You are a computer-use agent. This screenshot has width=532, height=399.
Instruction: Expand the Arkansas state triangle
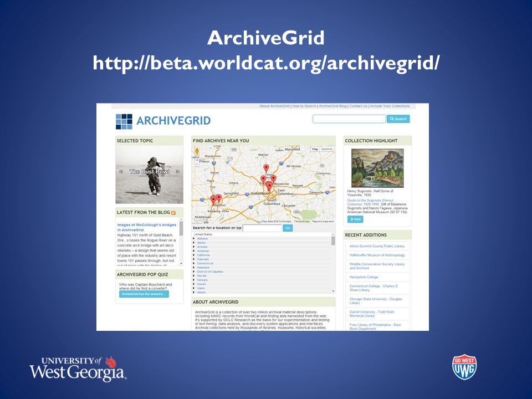pyautogui.click(x=194, y=250)
